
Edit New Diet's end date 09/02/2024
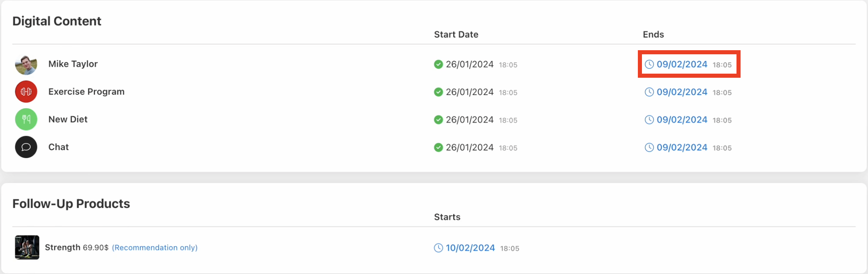point(682,120)
